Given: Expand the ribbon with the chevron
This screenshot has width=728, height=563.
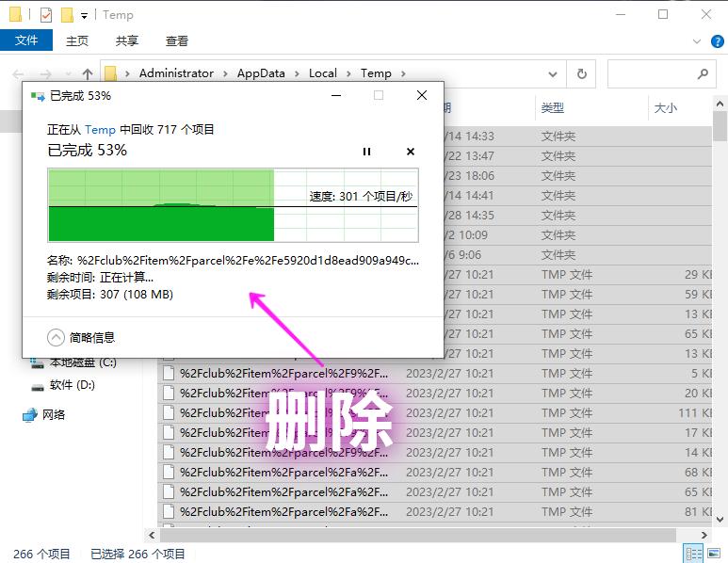Looking at the screenshot, I should (696, 41).
